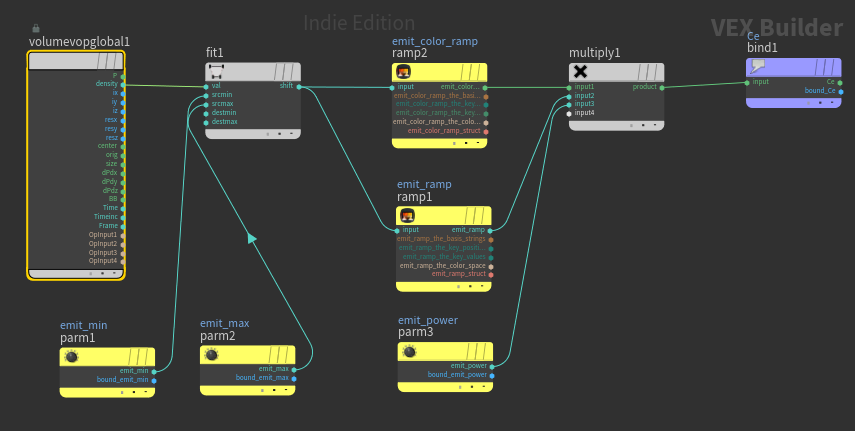Click the ramp1 node ramp icon

(407, 215)
